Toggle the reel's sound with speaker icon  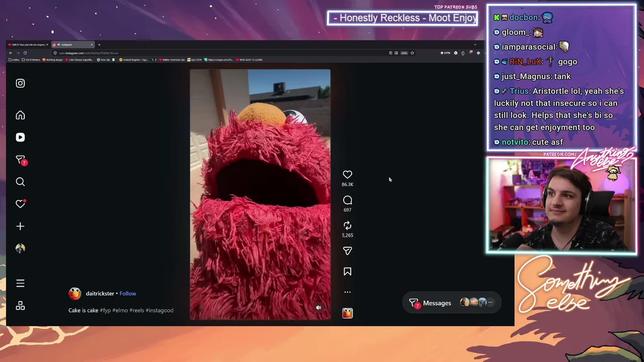pos(318,308)
